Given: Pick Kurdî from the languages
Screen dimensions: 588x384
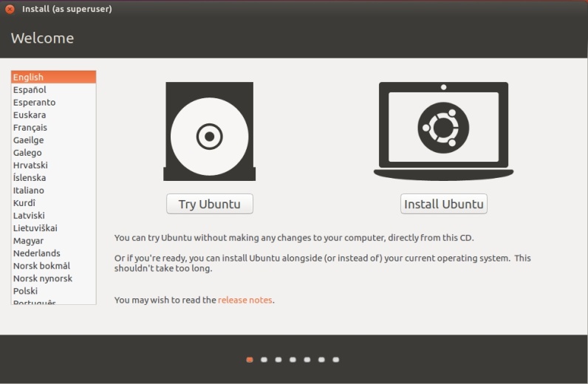Looking at the screenshot, I should tap(54, 203).
